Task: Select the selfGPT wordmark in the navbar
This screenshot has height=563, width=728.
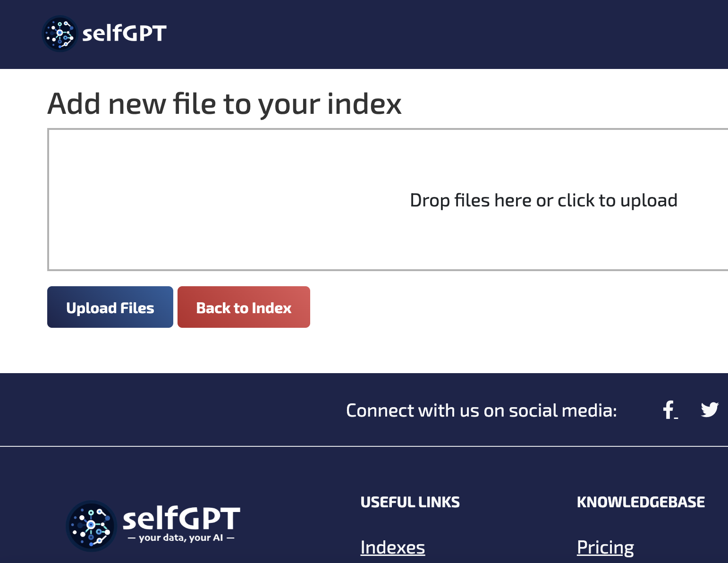Action: point(124,33)
